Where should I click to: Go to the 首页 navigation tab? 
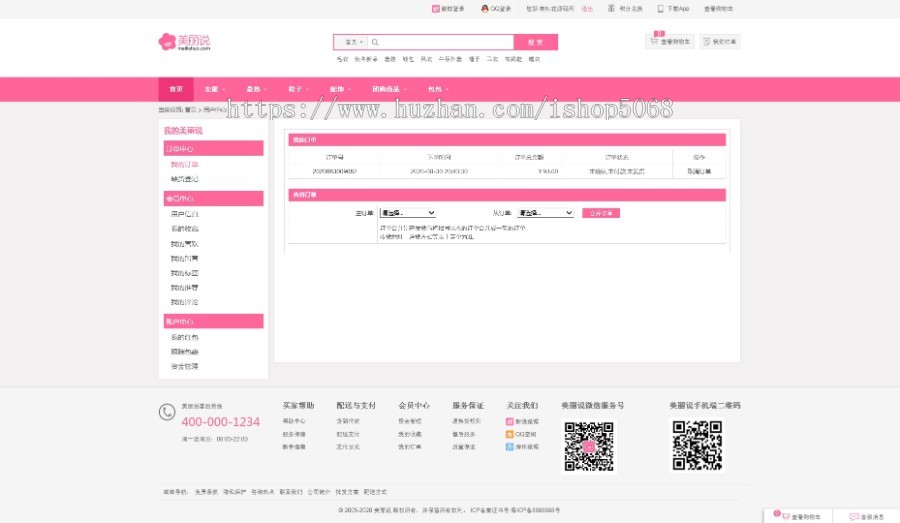pyautogui.click(x=176, y=89)
